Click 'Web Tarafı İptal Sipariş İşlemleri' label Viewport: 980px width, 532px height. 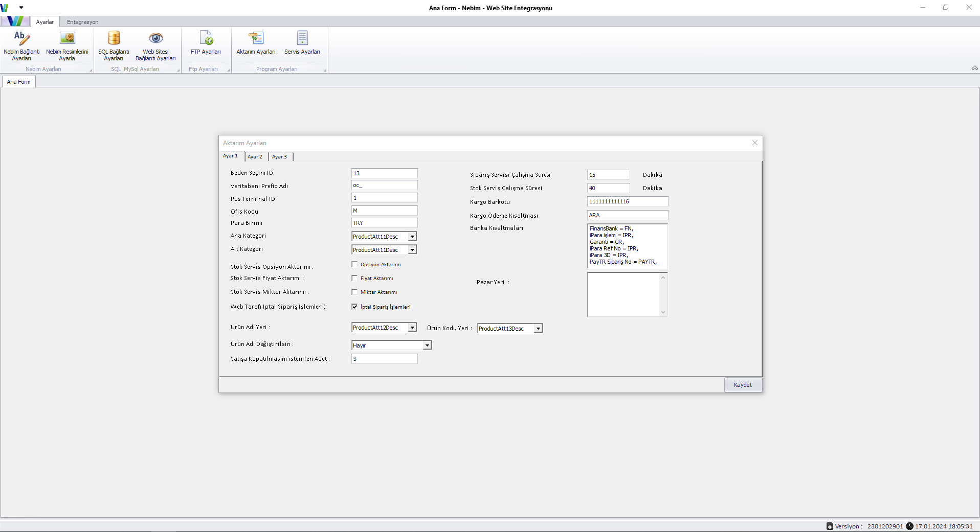[x=278, y=307]
